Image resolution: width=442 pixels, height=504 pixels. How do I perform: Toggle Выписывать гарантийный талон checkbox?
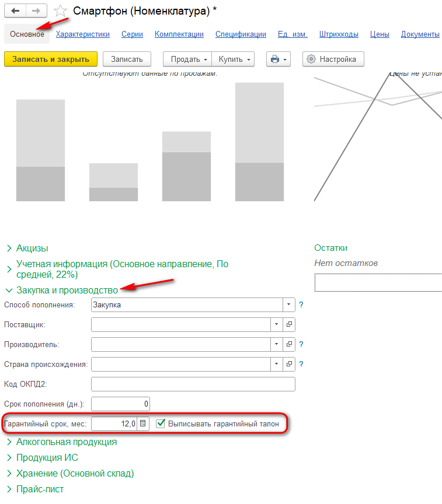(x=161, y=423)
